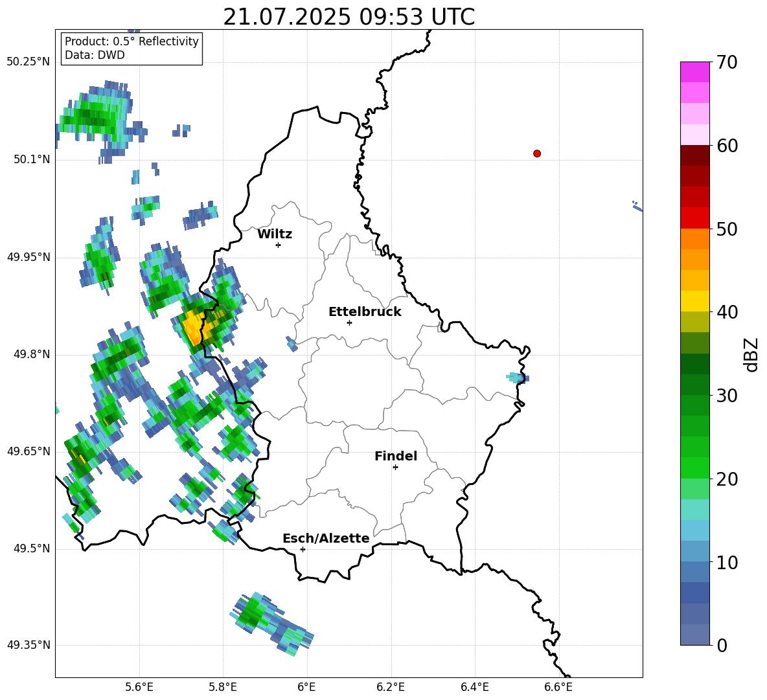Click the small echo on the eastern border

(x=518, y=378)
